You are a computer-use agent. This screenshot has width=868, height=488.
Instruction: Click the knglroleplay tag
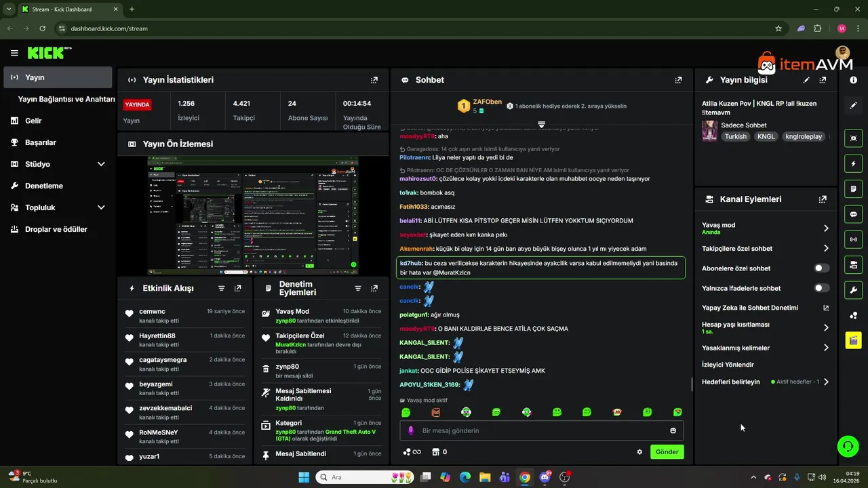coord(804,136)
